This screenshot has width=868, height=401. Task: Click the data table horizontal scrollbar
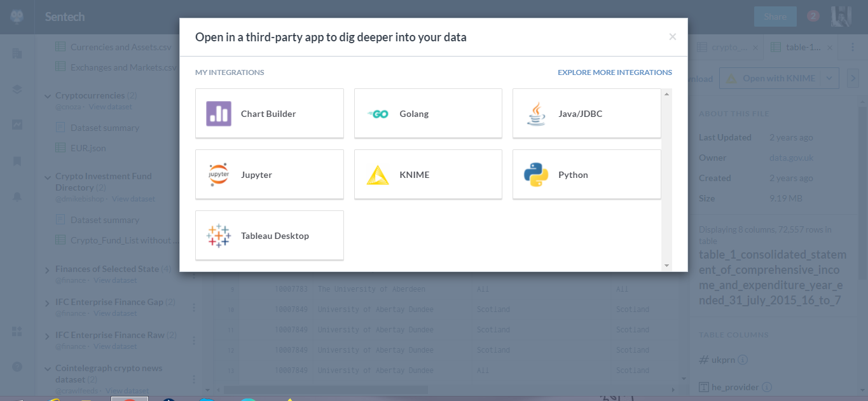324,390
